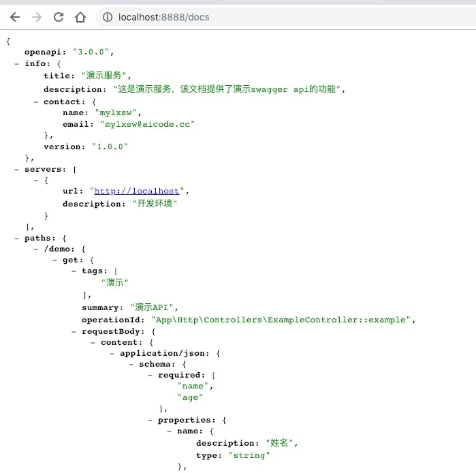
Task: Collapse the /demo path node
Action: 36,249
